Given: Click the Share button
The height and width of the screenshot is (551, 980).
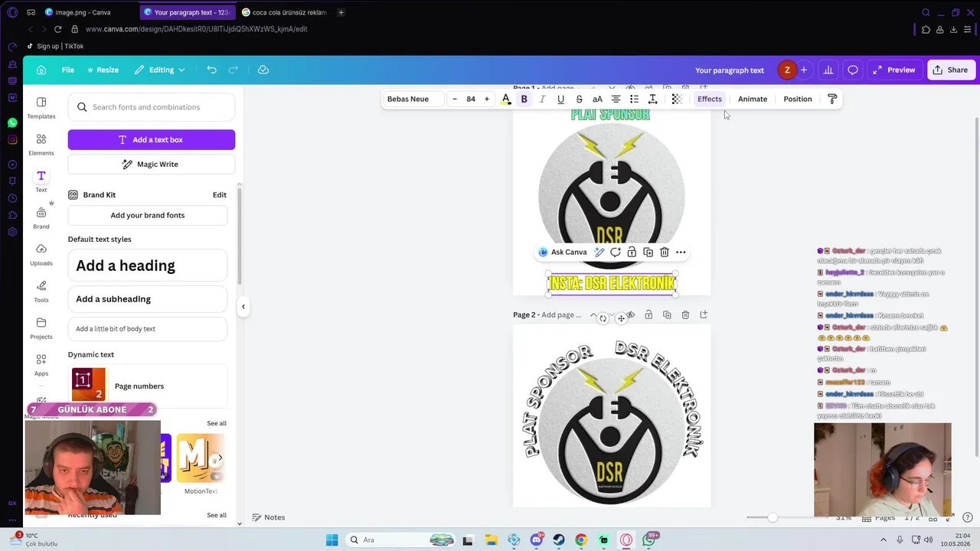Looking at the screenshot, I should click(x=950, y=70).
